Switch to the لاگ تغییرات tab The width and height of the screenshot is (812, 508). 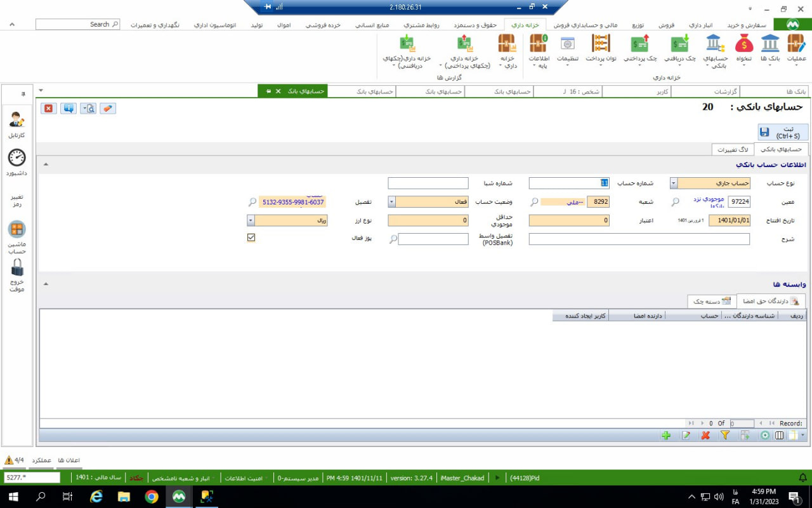[x=733, y=149]
